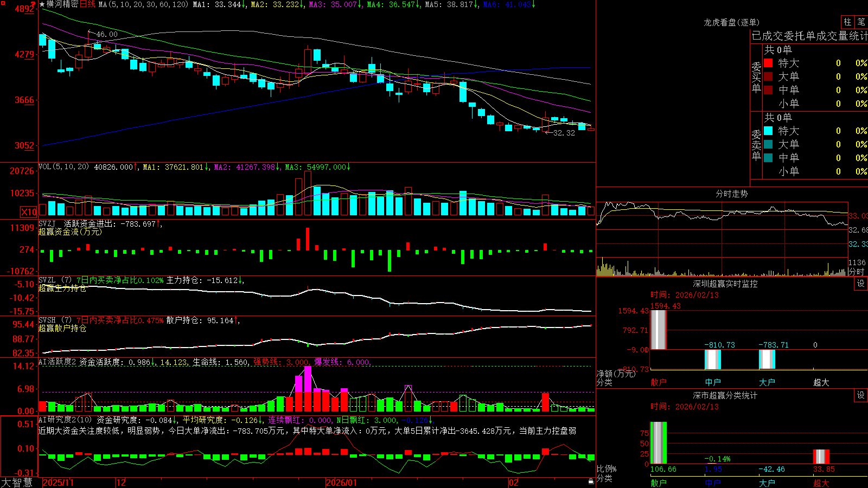Screen dimensions: 868x488
Task: Open MA(5,10,20,30,60,120) indicator parameters
Action: (143, 4)
